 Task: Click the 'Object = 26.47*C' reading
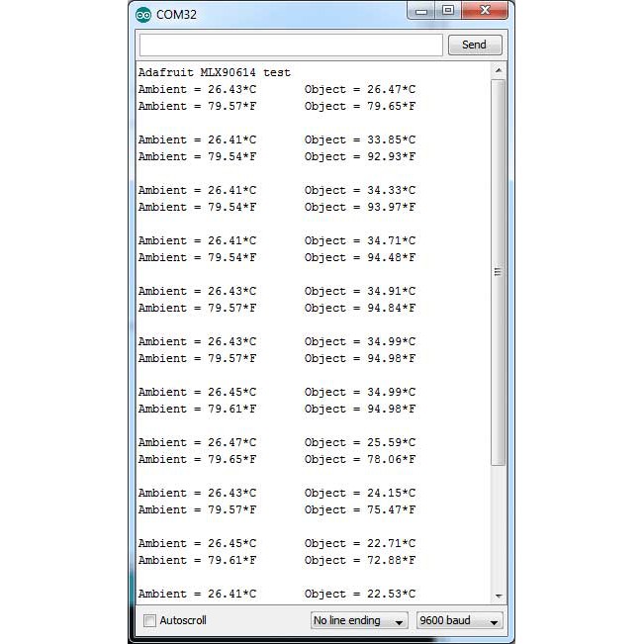(360, 90)
